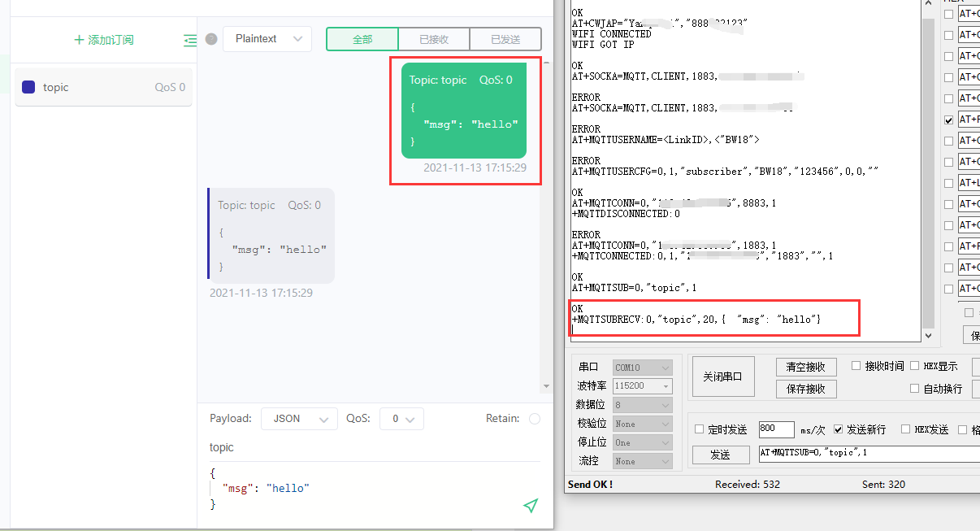Toggle the Retain radio button

pyautogui.click(x=534, y=419)
